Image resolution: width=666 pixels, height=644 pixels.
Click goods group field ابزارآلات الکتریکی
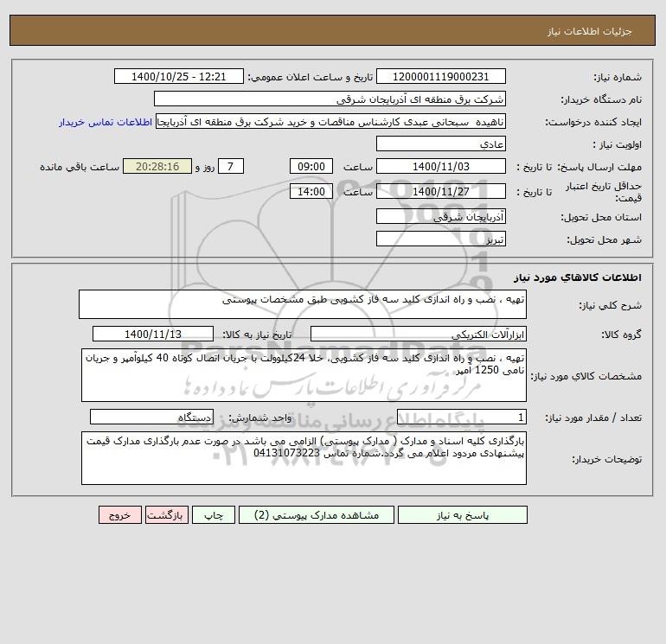click(419, 334)
